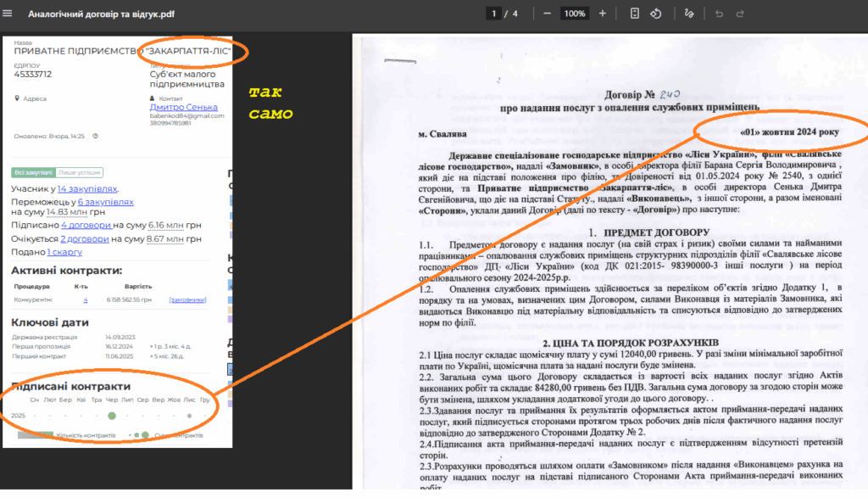Viewport: 868px width, 498px height.
Task: Switch to the 'Лише успішні' filter toggle
Action: (x=80, y=172)
